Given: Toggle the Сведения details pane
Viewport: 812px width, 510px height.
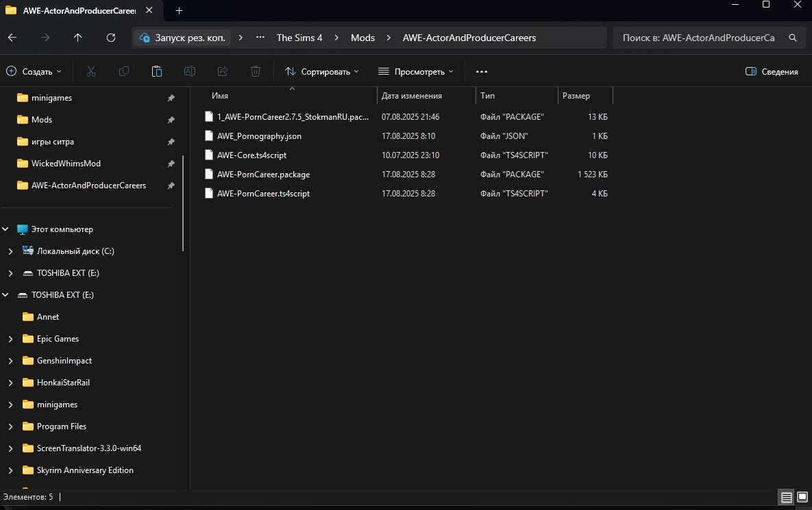Looking at the screenshot, I should [x=772, y=71].
